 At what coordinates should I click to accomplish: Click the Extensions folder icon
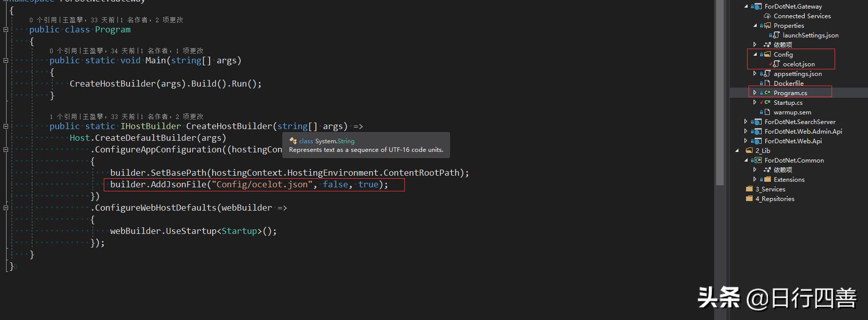pos(767,180)
